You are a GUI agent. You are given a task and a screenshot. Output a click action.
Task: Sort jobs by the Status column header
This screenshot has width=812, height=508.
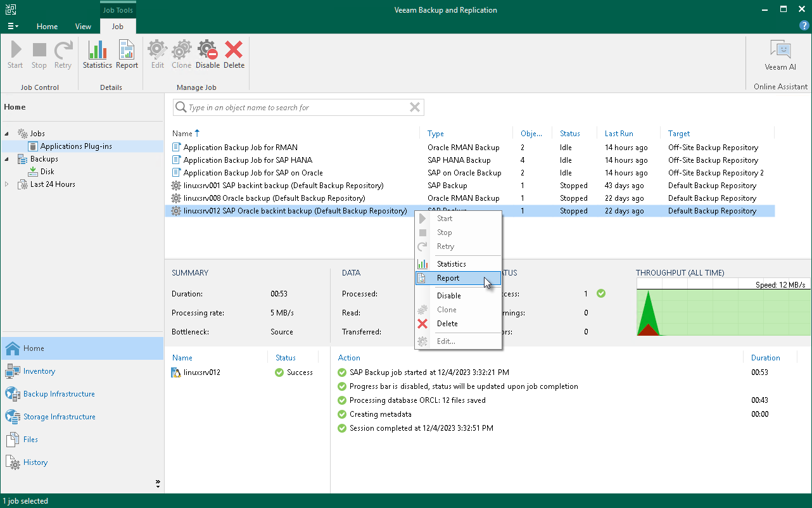point(570,134)
